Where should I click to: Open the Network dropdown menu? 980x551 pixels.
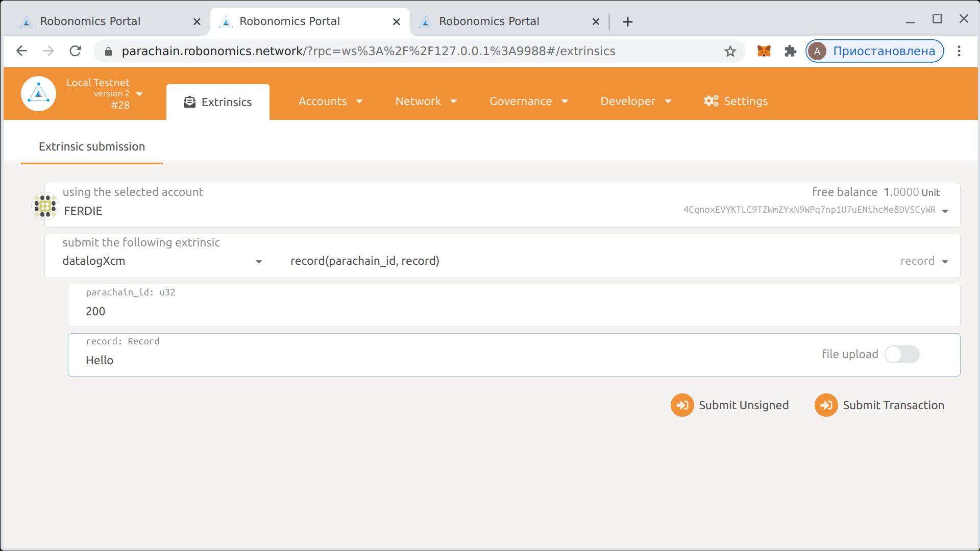click(426, 101)
